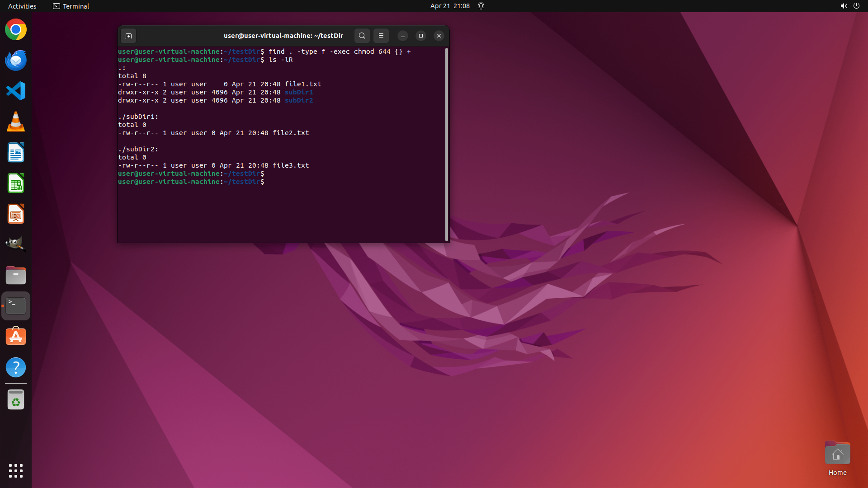Show the Applications grid
Screen dimensions: 868x488
[16, 470]
